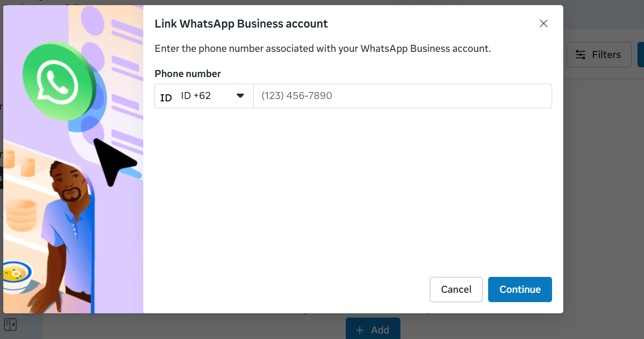Click the ID country flag indicator
The image size is (644, 339).
(x=166, y=98)
